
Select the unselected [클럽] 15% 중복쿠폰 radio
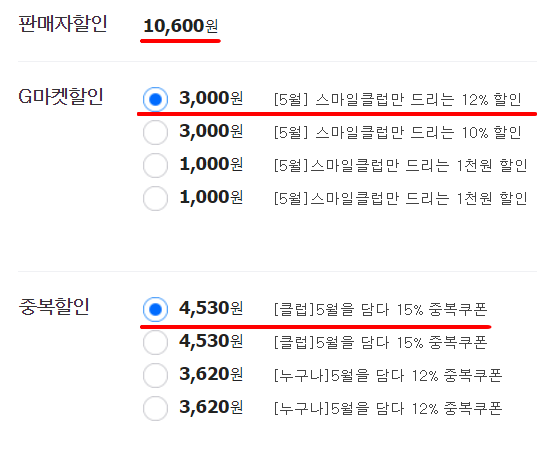tap(155, 342)
